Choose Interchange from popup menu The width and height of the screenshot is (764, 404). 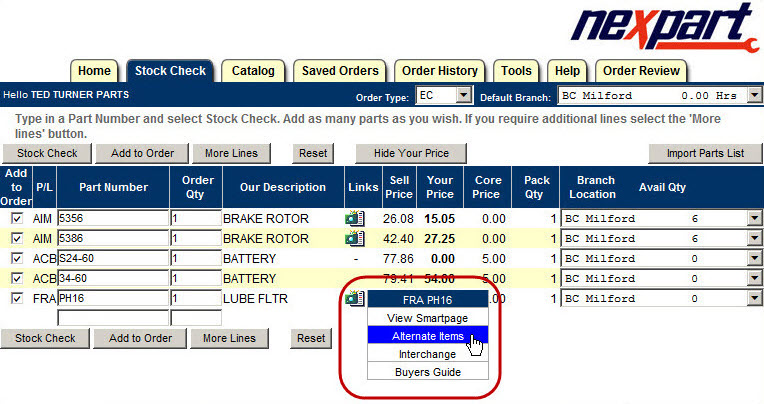coord(428,354)
